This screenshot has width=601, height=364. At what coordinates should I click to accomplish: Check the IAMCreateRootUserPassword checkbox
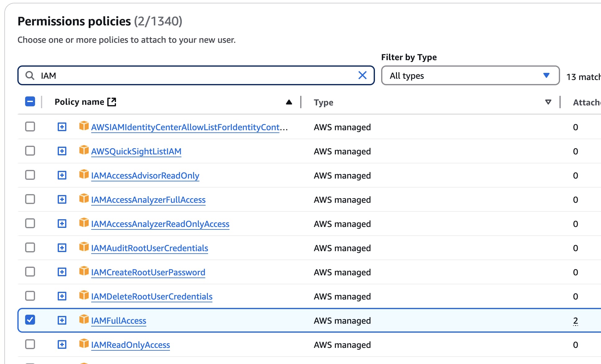click(30, 272)
